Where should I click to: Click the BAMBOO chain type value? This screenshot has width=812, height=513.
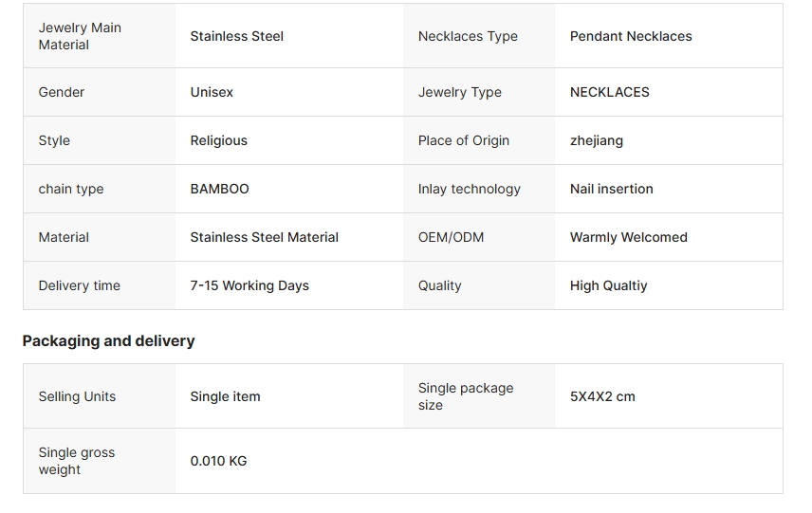219,189
